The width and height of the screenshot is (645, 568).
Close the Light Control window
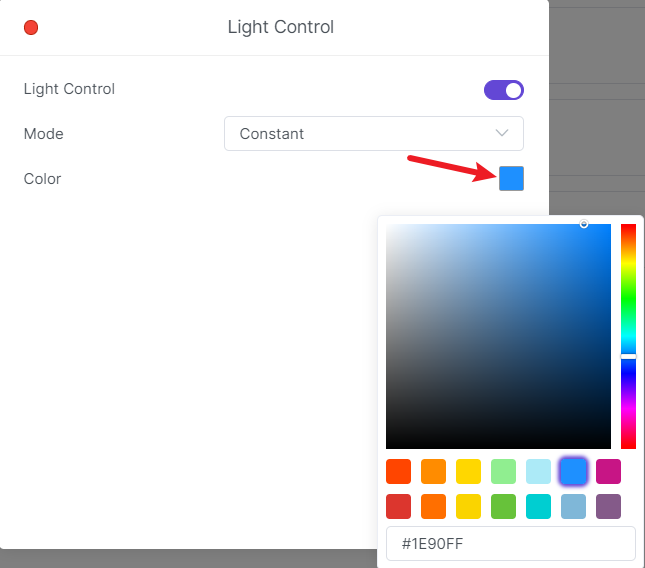click(31, 28)
